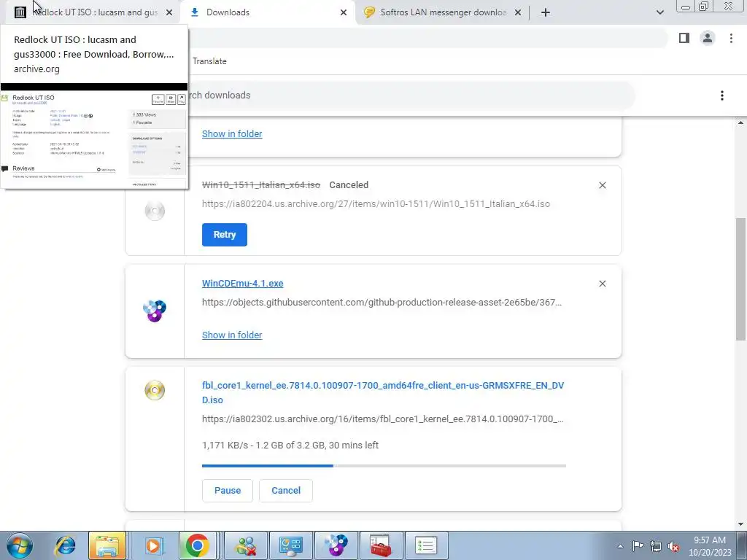
Task: Launch Internet Explorer from the taskbar
Action: (65, 545)
